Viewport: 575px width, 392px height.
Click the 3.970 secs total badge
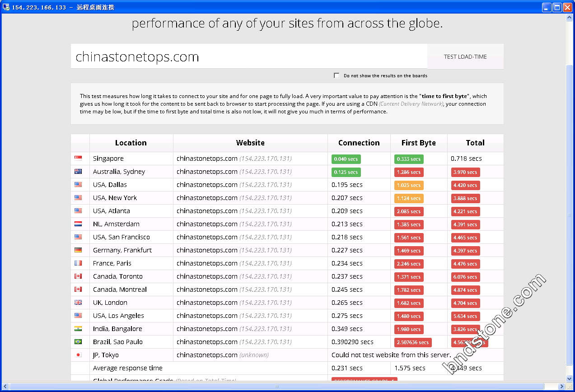coord(466,172)
